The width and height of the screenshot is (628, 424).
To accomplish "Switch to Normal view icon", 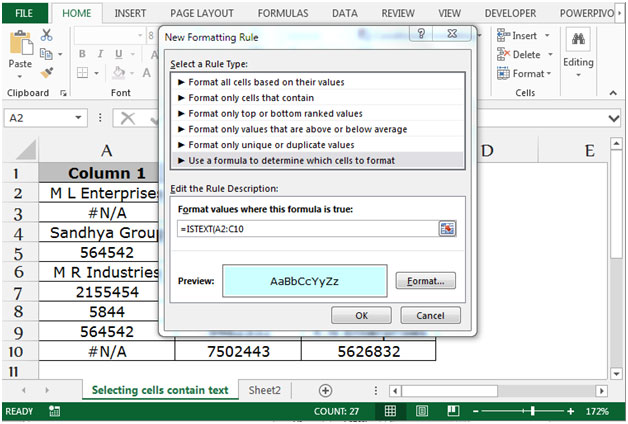I will (390, 411).
